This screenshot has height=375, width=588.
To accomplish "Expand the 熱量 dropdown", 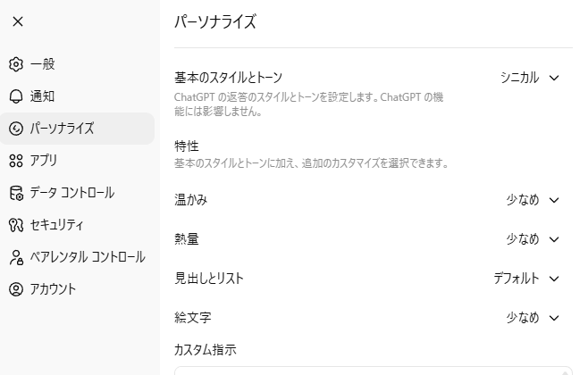I will pyautogui.click(x=533, y=239).
